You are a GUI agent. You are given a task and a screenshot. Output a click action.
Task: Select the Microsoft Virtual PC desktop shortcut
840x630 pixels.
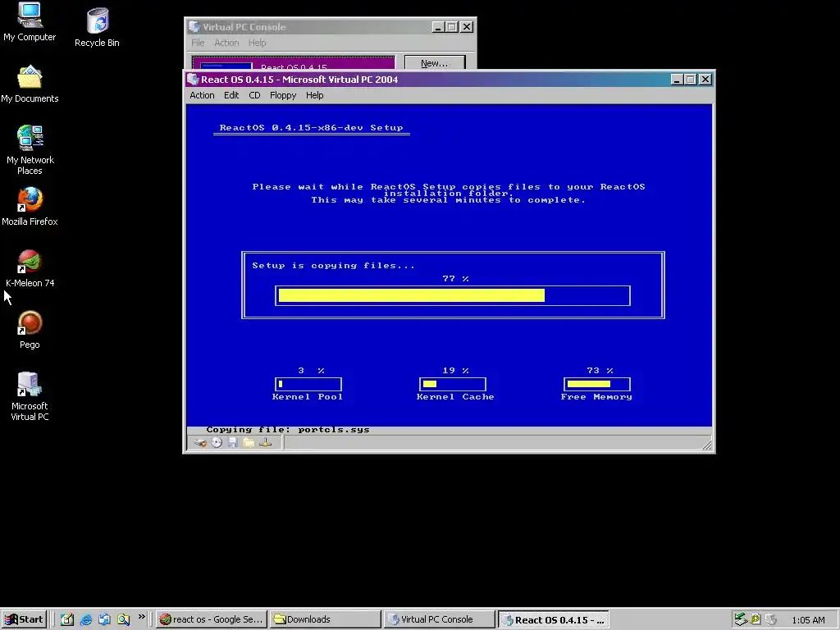[30, 396]
